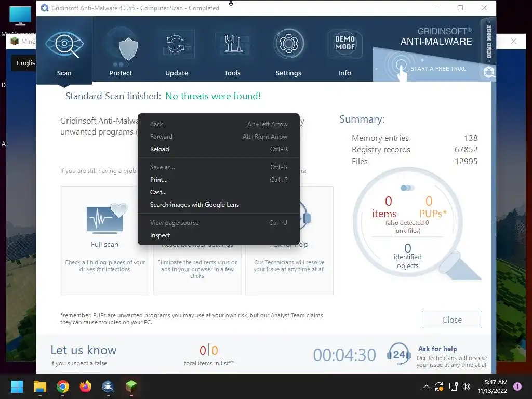Click the volume speaker tray icon
Screen dimensions: 532x399
(x=466, y=387)
